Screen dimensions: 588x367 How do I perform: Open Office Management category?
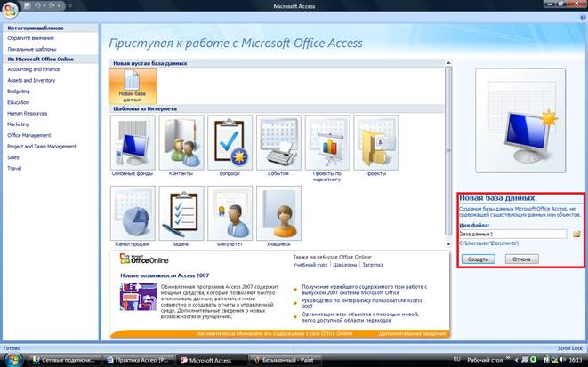28,135
